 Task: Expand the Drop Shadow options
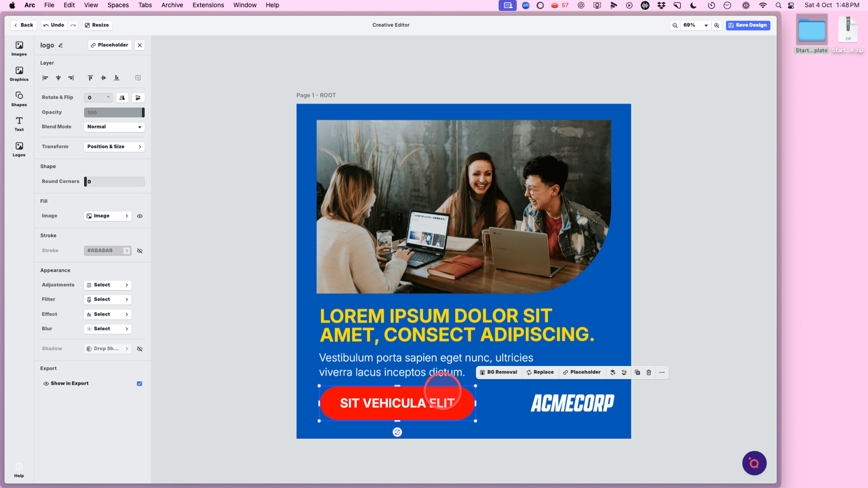click(x=108, y=349)
